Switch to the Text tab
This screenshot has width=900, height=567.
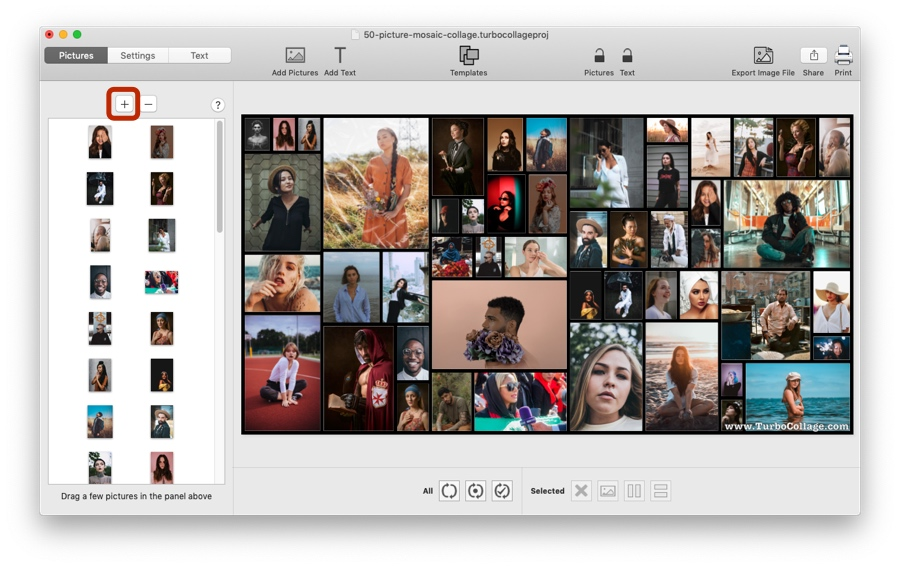pyautogui.click(x=199, y=56)
